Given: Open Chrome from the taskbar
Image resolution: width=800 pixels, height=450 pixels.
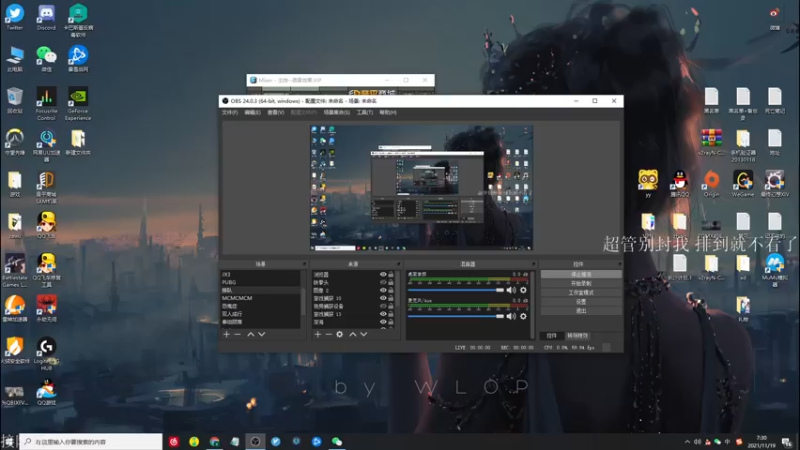Looking at the screenshot, I should [214, 441].
